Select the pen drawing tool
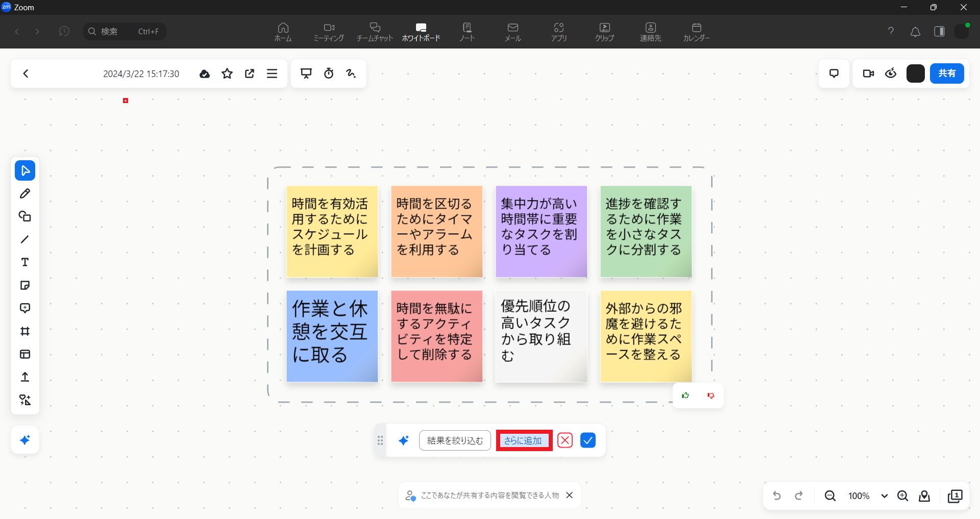 click(x=24, y=193)
